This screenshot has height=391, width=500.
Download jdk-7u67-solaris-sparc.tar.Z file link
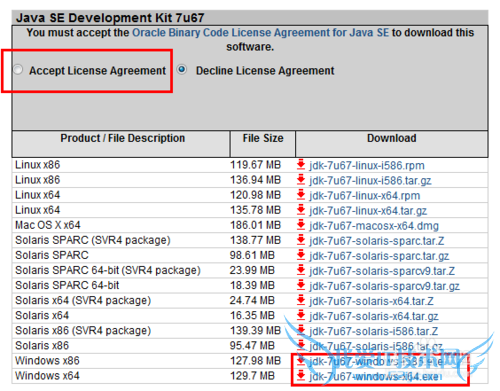[377, 241]
